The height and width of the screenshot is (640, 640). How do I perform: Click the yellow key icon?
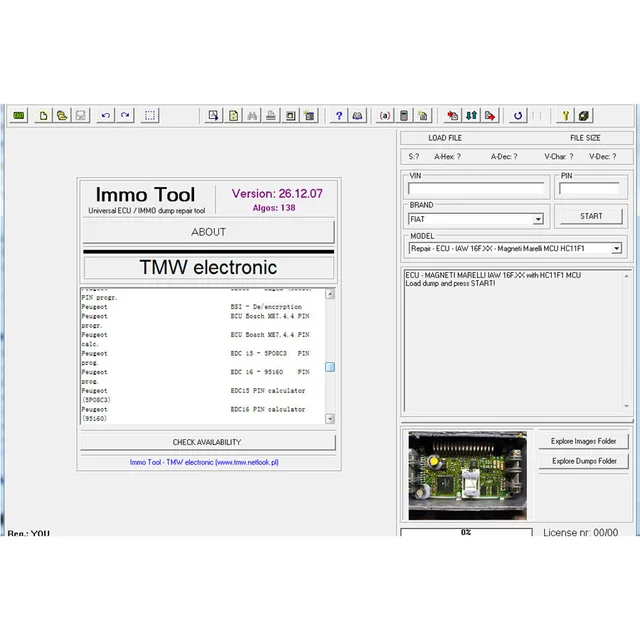coord(565,116)
